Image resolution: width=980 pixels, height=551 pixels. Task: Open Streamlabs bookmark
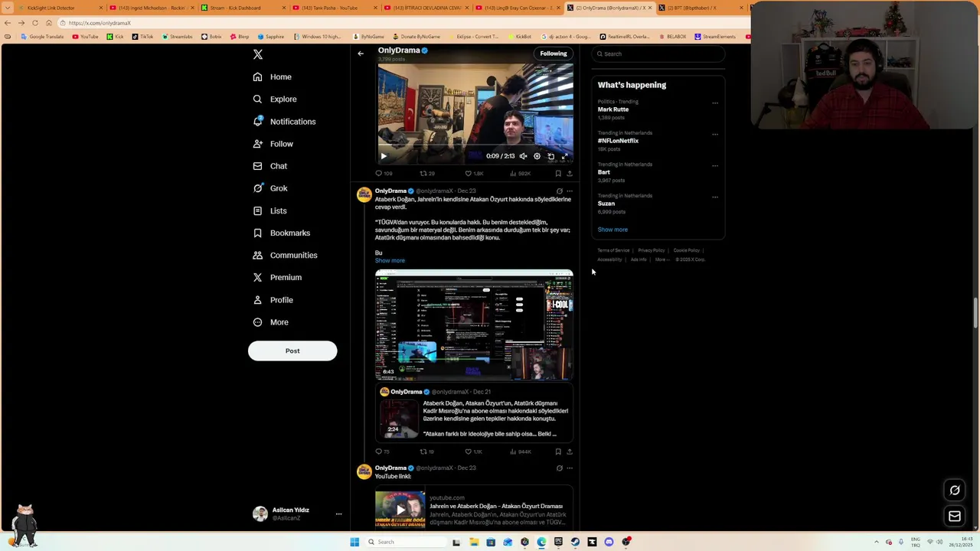[178, 37]
